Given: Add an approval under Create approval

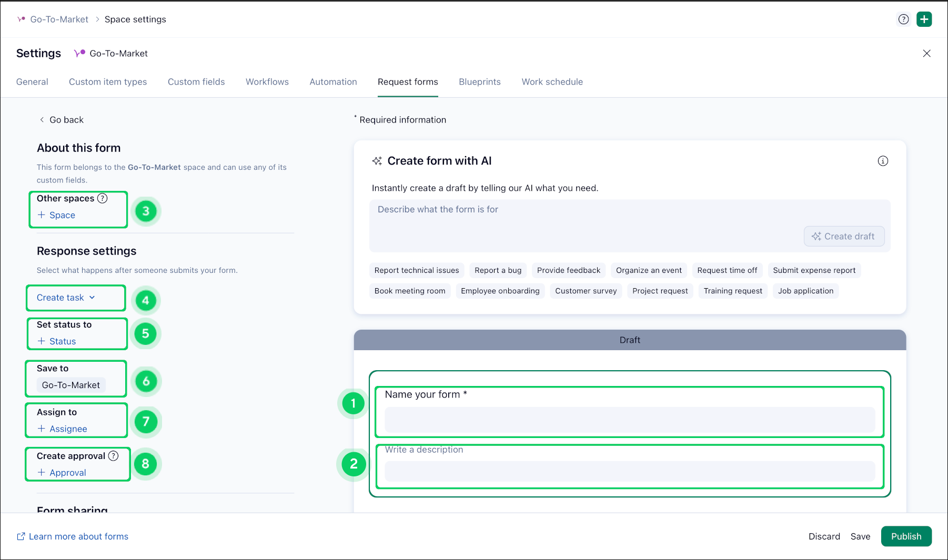Looking at the screenshot, I should 62,473.
